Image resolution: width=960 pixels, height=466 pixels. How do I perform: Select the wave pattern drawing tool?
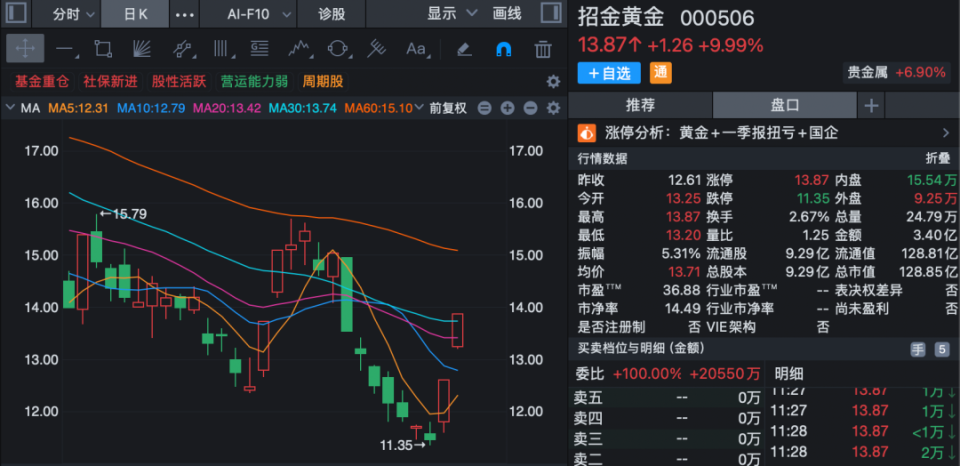tap(299, 49)
